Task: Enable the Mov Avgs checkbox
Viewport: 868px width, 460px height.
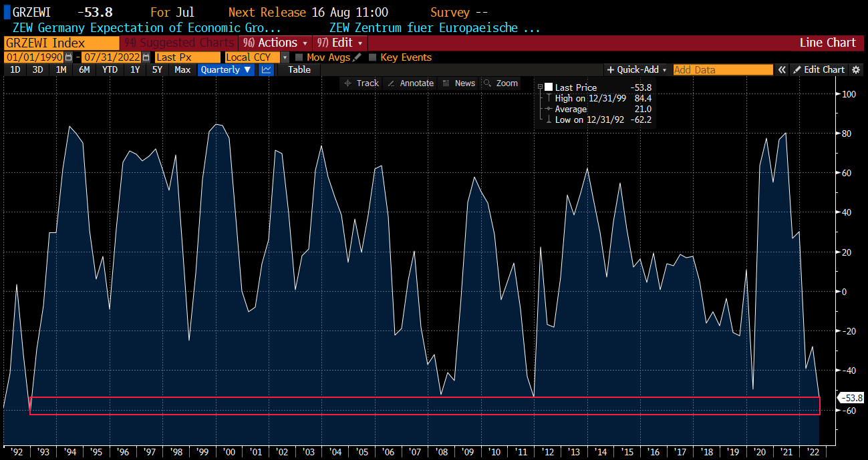Action: click(299, 57)
